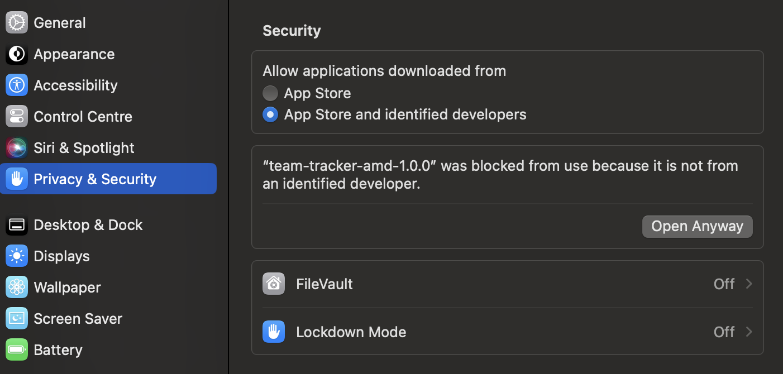Open the Lockdown Mode row
Screen dimensions: 783x374
point(507,332)
